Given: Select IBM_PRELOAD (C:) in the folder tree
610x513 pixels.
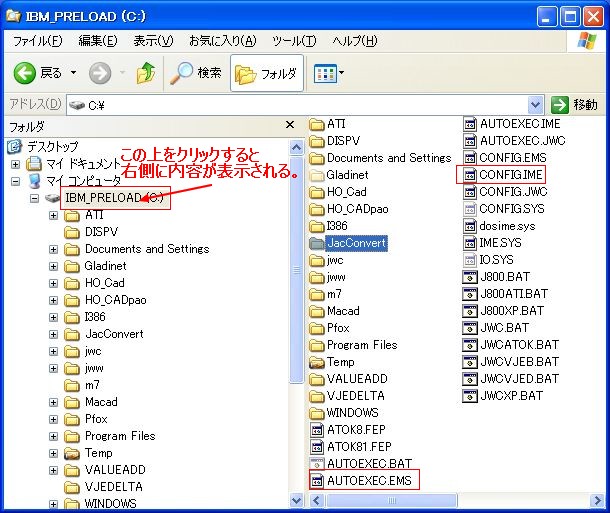Looking at the screenshot, I should (114, 198).
